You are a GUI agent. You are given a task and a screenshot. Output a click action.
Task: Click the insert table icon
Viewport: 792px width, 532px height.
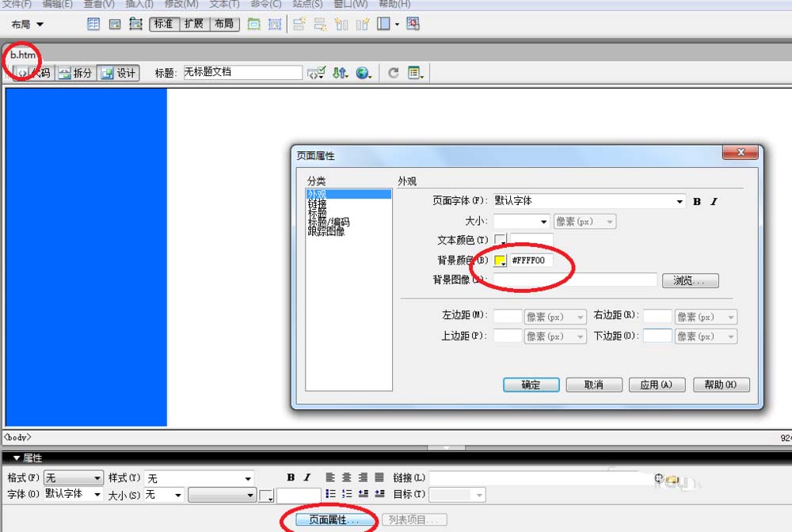(x=93, y=24)
